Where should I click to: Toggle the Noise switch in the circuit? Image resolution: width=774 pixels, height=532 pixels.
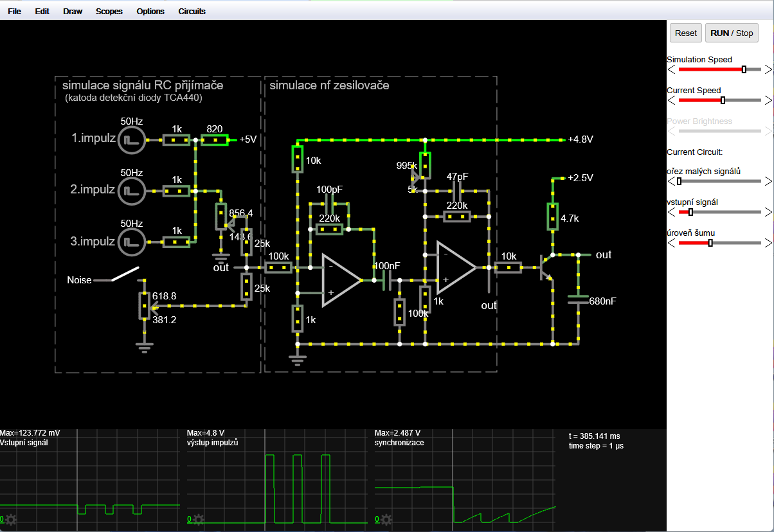[125, 274]
